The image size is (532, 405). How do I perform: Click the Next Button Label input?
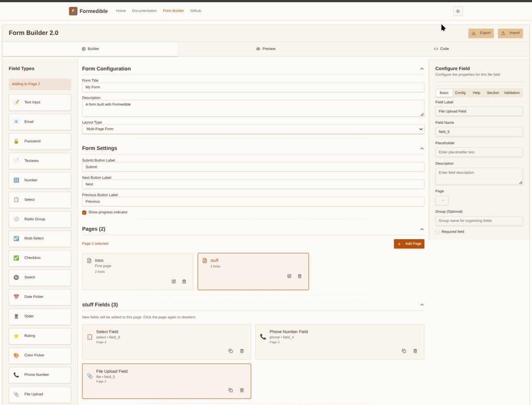253,184
